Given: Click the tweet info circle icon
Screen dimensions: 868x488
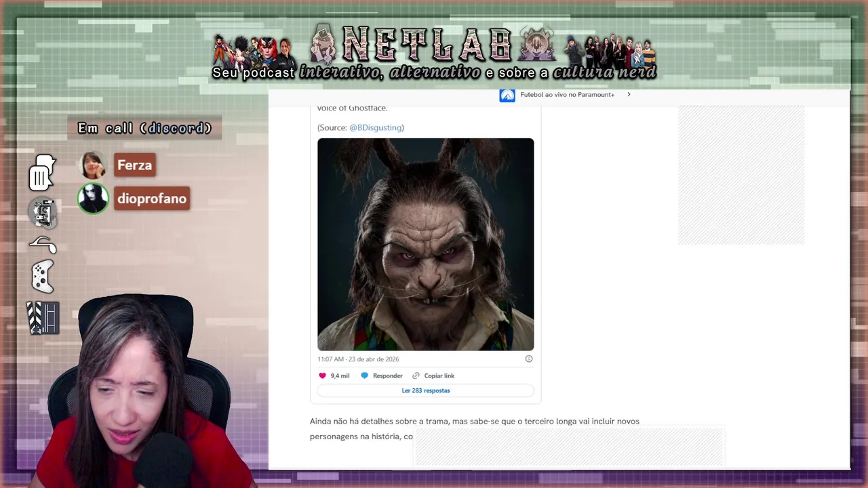Looking at the screenshot, I should 529,359.
